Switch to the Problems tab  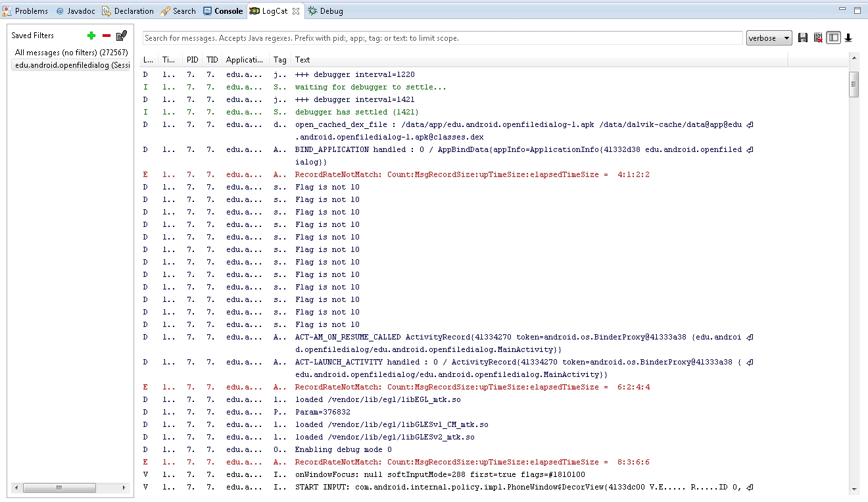(x=25, y=11)
